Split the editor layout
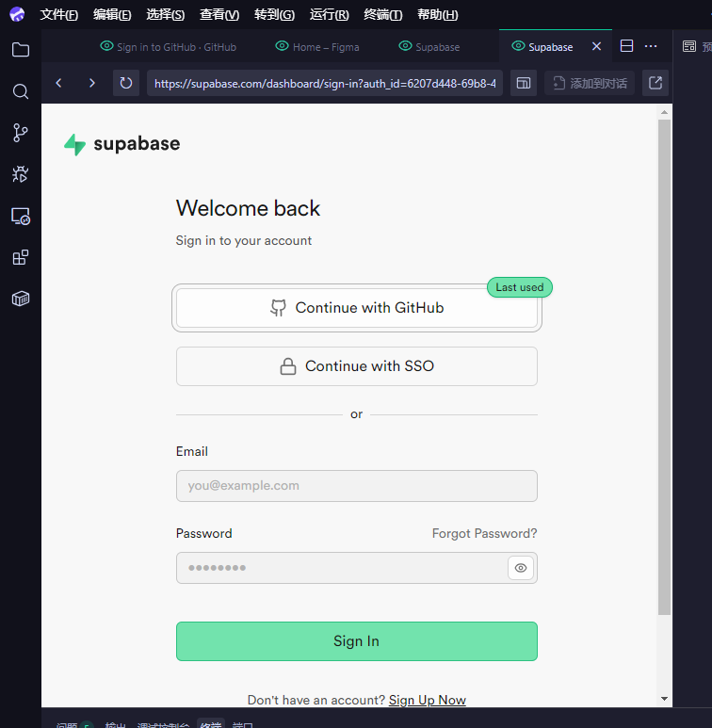 click(x=626, y=46)
